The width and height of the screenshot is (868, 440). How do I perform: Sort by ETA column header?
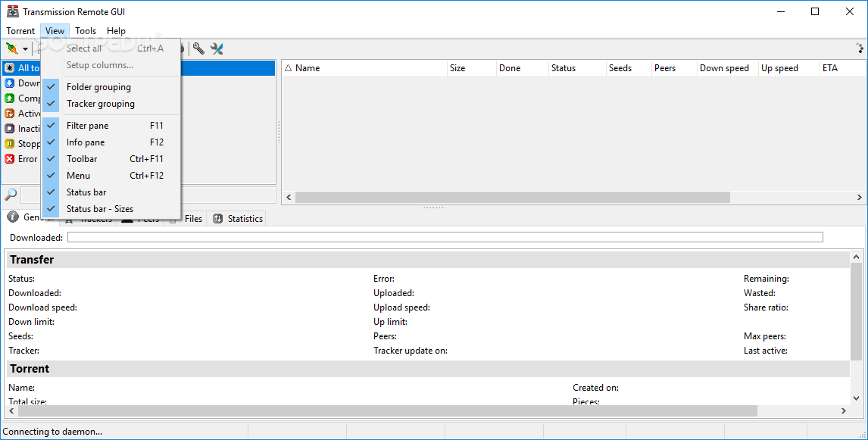click(x=841, y=68)
